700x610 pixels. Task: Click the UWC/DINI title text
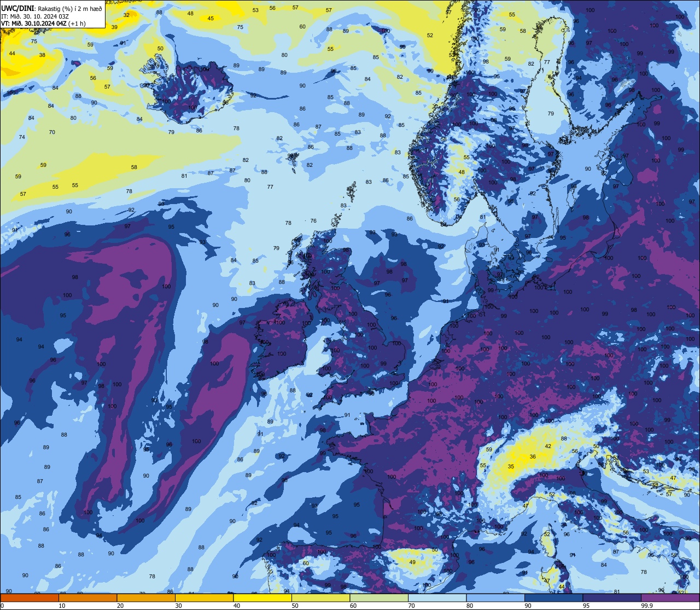[17, 8]
